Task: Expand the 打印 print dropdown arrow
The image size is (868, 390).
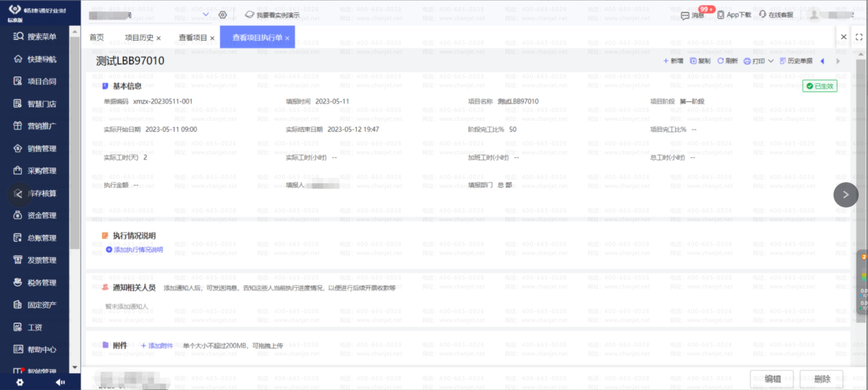Action: pyautogui.click(x=771, y=61)
